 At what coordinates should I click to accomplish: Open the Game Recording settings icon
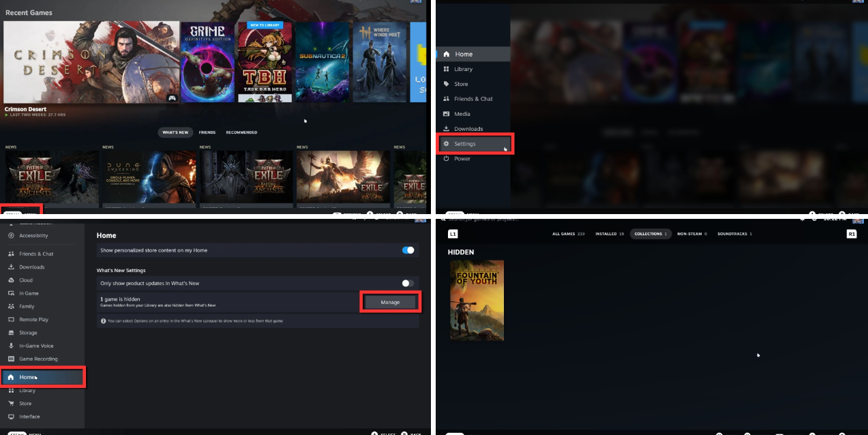(x=11, y=359)
